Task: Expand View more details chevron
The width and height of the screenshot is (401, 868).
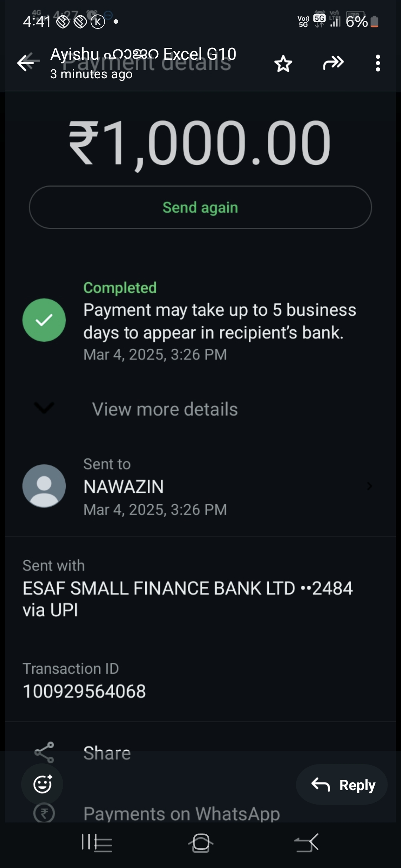Action: point(44,408)
